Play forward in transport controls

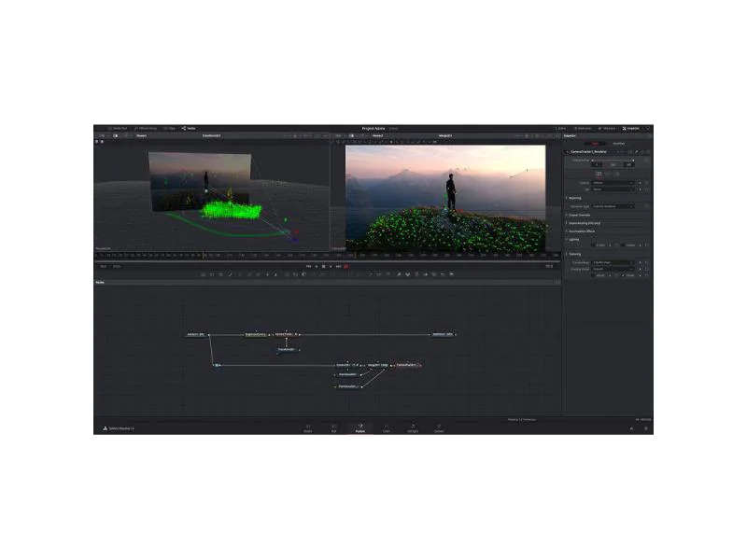[331, 266]
